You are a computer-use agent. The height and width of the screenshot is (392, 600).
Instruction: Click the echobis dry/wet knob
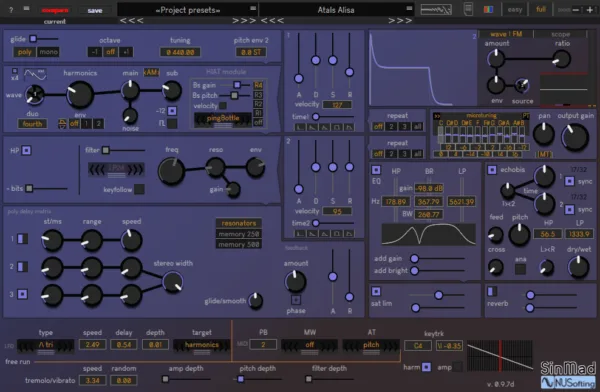coord(578,267)
